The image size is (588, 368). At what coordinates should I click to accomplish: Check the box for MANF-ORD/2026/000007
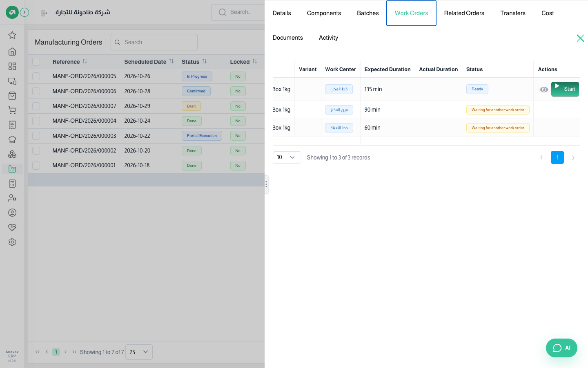pos(36,106)
